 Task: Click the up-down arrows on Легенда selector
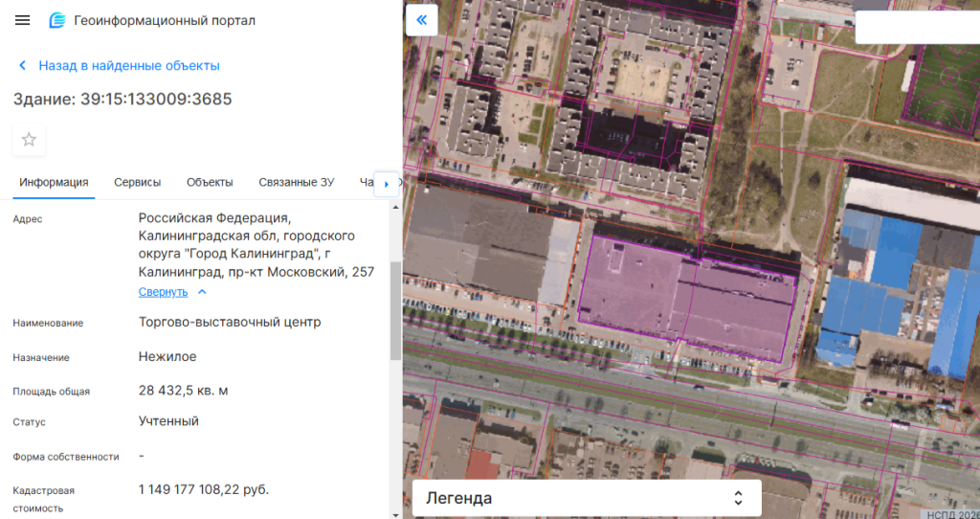pyautogui.click(x=738, y=498)
